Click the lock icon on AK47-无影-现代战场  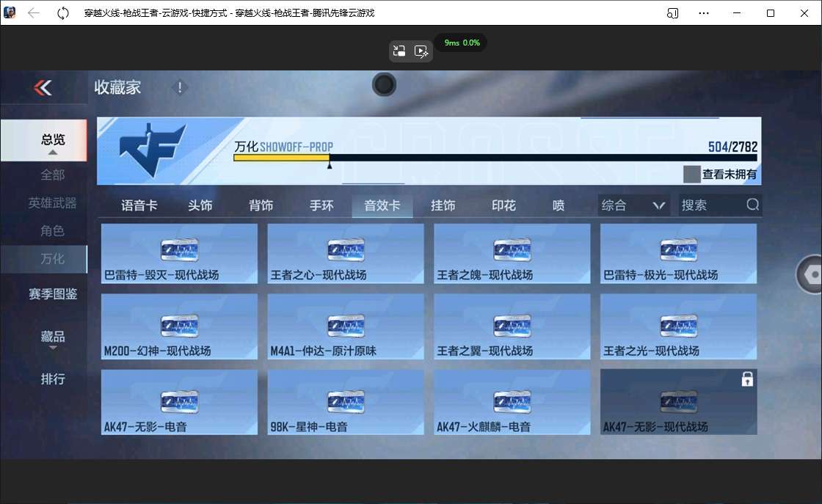[747, 379]
